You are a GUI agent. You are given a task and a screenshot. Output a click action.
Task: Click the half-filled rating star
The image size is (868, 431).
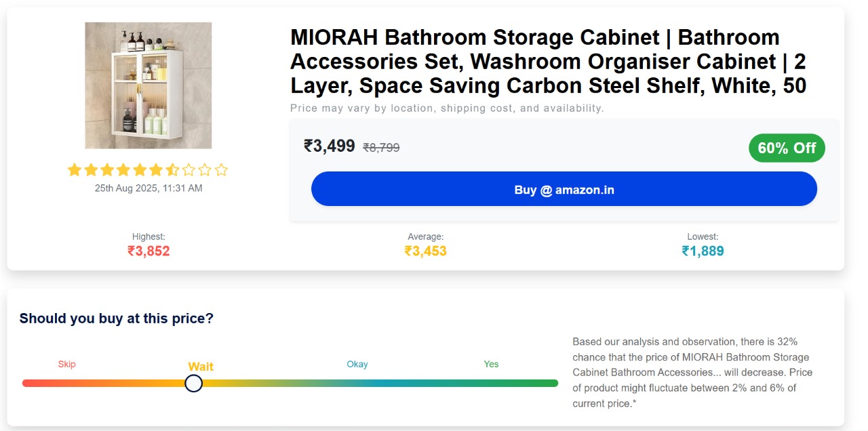pos(172,170)
